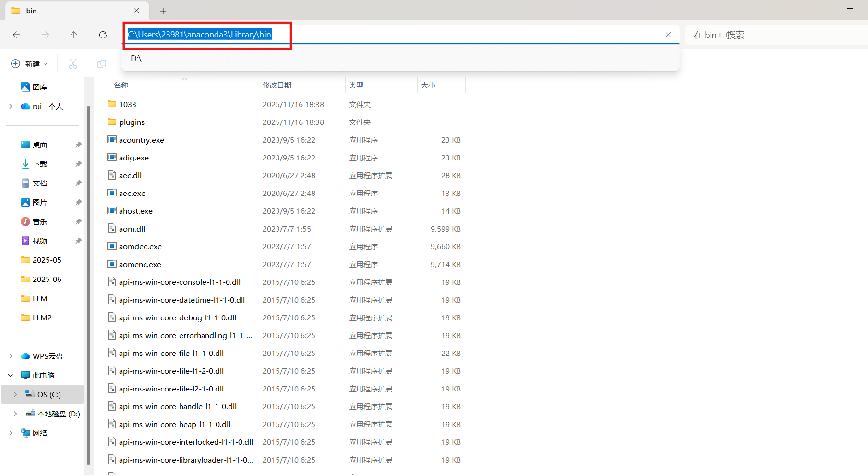Refresh the bin folder view
The width and height of the screenshot is (868, 476).
pyautogui.click(x=103, y=35)
